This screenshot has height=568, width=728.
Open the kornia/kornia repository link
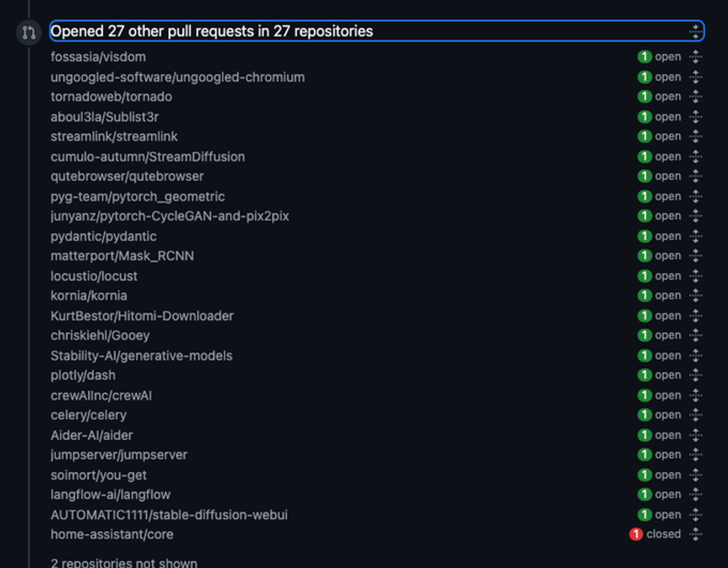click(89, 296)
